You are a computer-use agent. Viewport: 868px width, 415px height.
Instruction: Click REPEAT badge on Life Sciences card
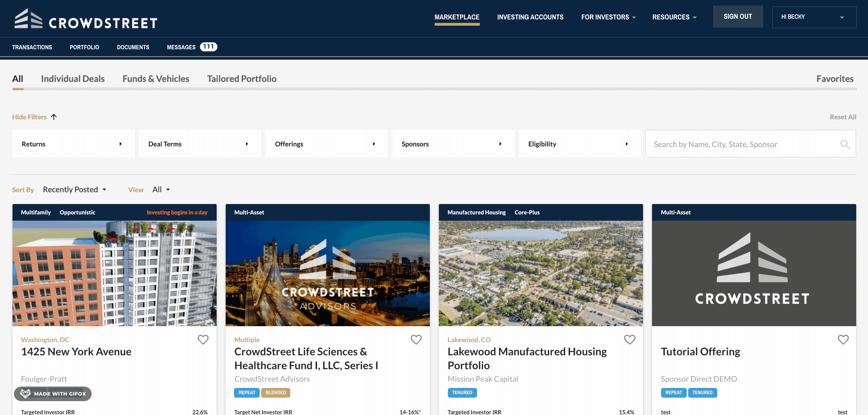point(247,392)
